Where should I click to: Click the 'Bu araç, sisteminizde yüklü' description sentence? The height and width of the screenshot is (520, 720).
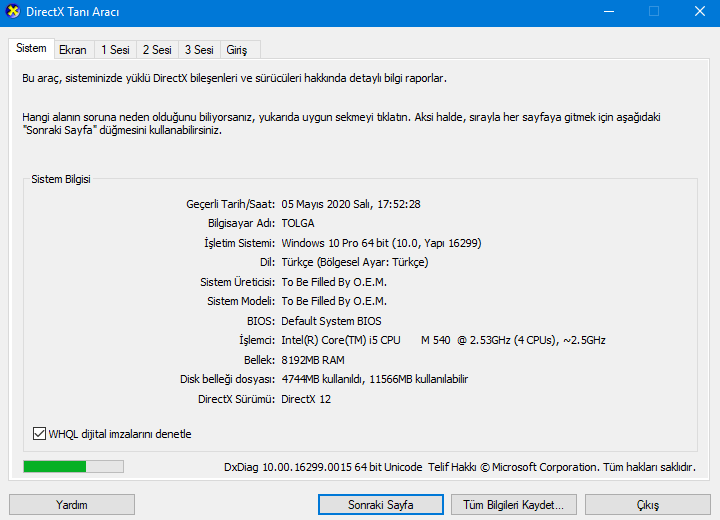(234, 78)
